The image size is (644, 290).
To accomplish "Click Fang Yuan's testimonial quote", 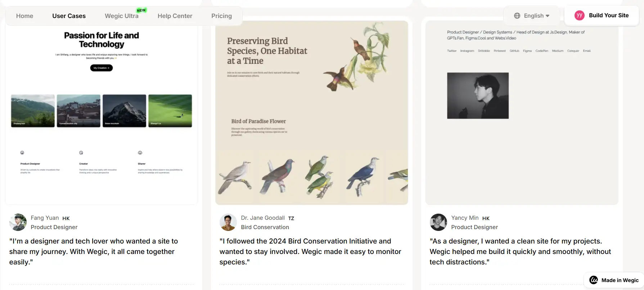I will click(94, 251).
